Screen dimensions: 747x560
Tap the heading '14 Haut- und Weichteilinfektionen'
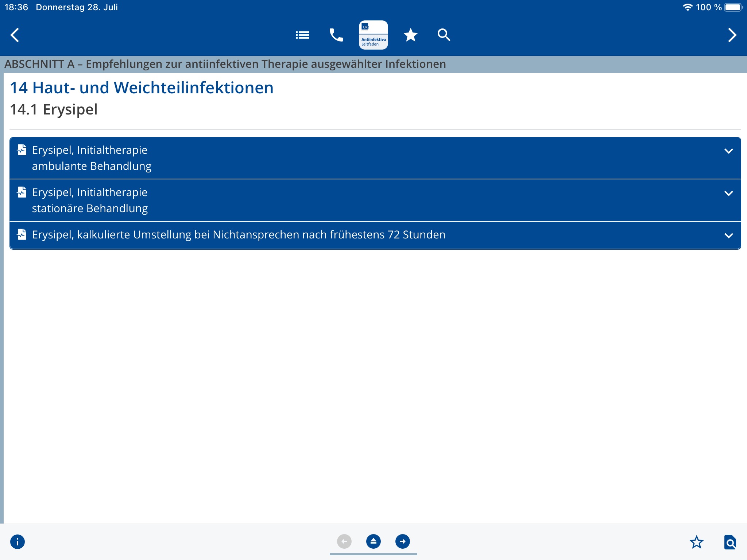[x=142, y=88]
